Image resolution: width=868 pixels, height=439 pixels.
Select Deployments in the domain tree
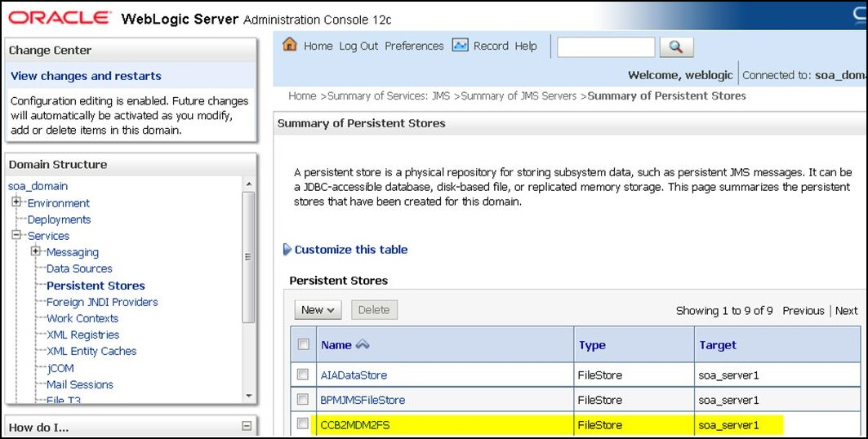click(x=60, y=219)
